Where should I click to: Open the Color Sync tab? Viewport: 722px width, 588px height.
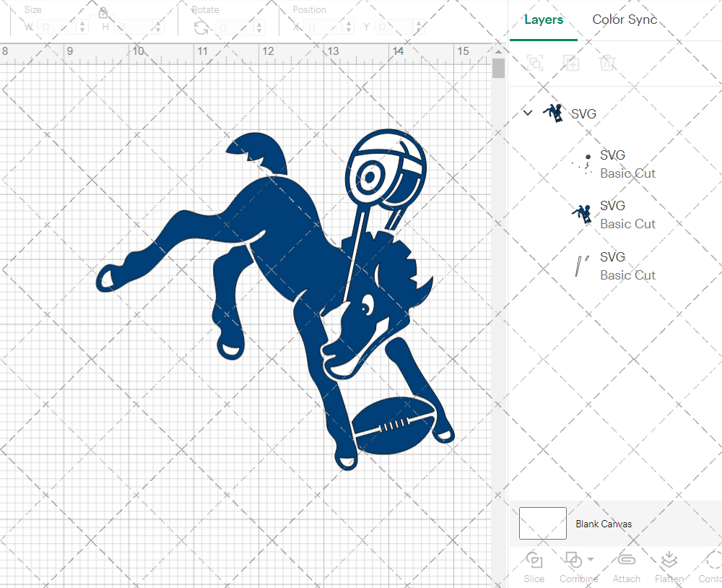pyautogui.click(x=625, y=20)
